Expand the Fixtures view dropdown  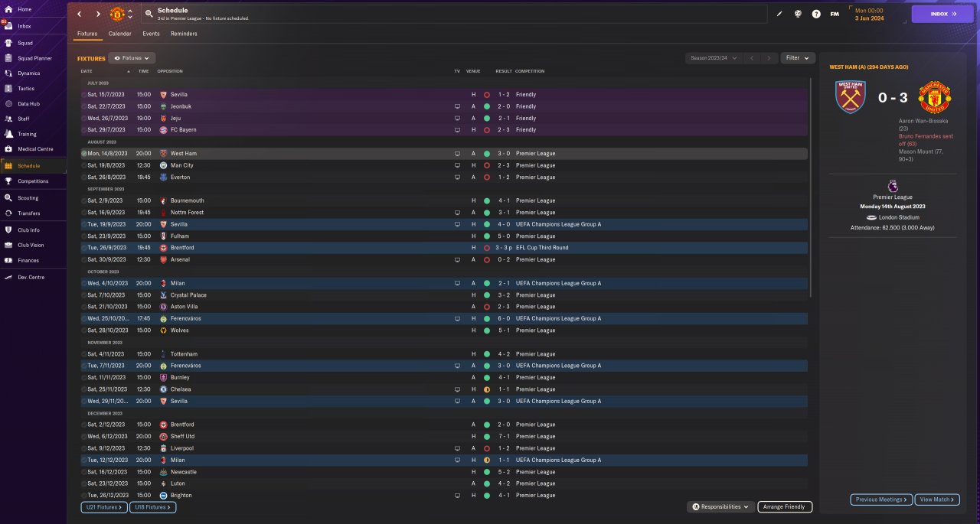(132, 58)
